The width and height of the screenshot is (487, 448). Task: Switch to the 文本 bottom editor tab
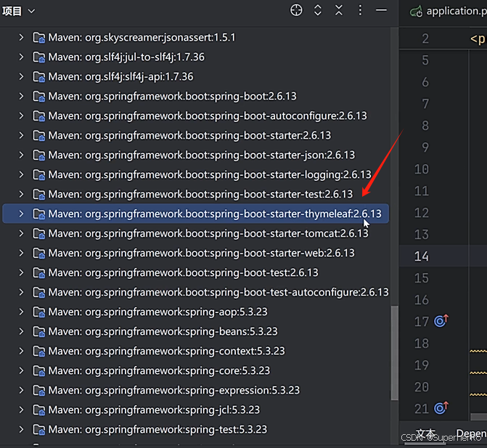[x=425, y=433]
